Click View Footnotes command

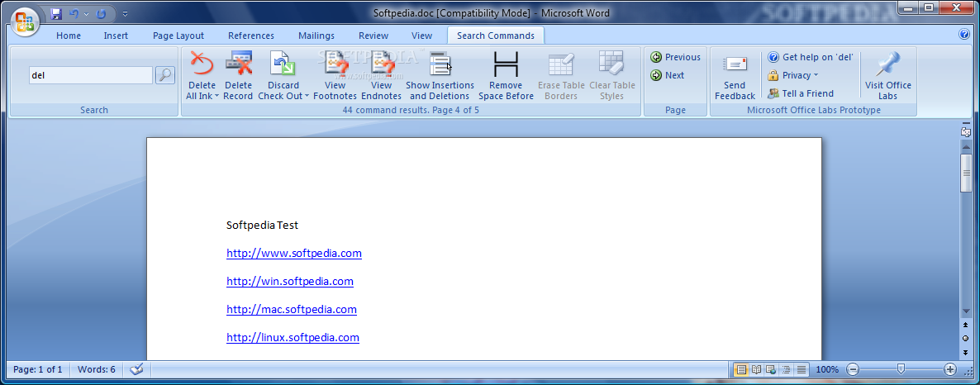(335, 75)
